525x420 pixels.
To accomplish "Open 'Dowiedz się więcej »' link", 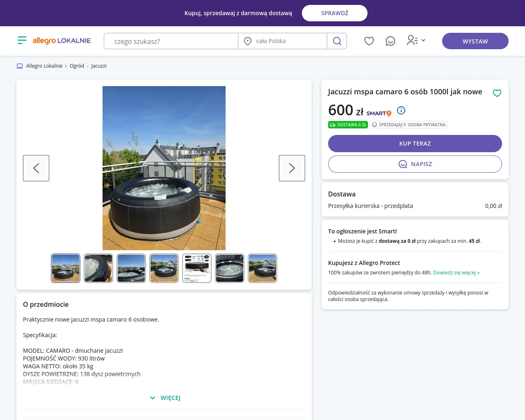I will pos(456,273).
